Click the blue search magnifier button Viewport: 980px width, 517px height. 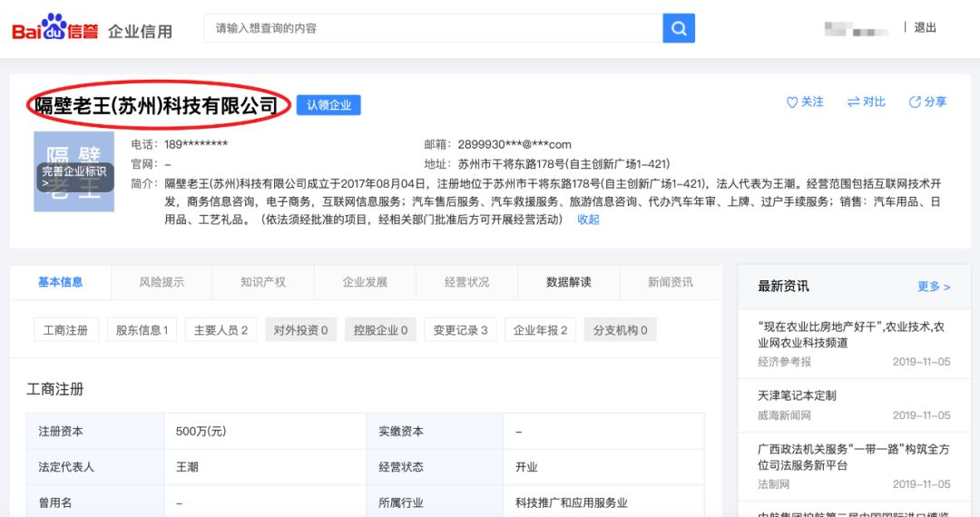[x=678, y=28]
